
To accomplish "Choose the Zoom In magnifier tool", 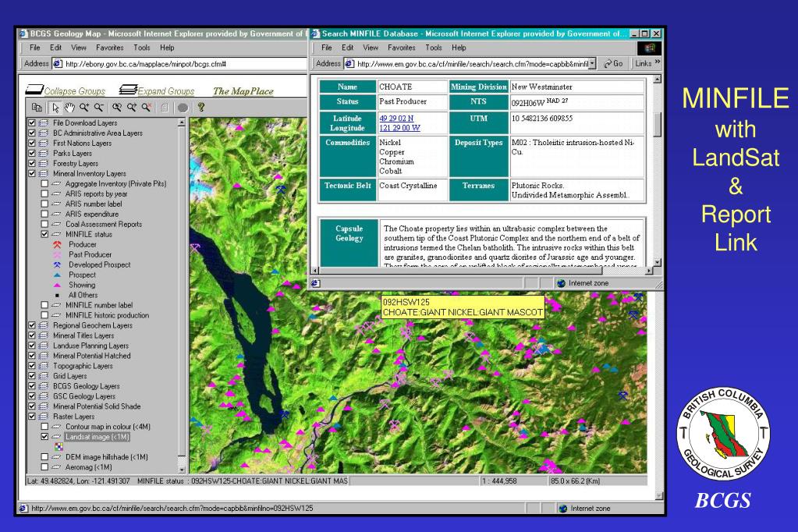I will [84, 108].
